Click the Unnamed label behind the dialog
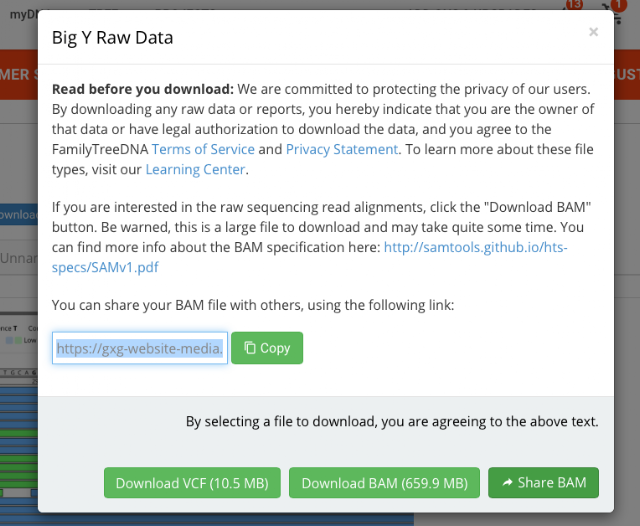This screenshot has width=640, height=526. 19,258
